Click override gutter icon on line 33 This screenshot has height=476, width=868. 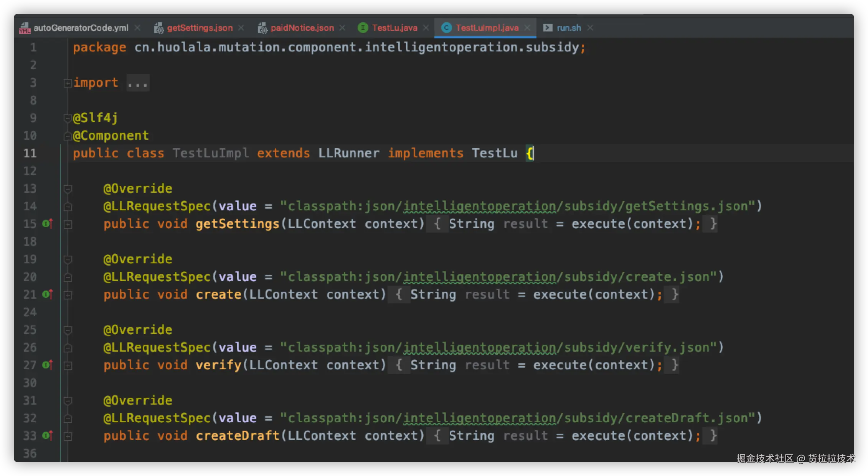tap(47, 435)
